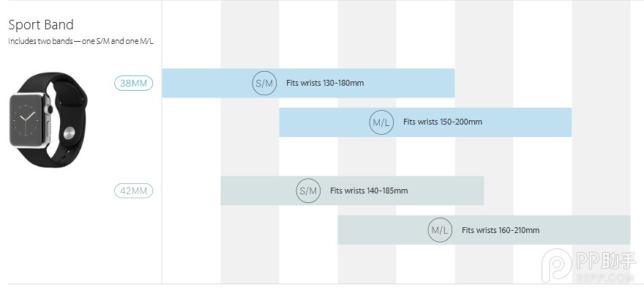Viewport: 644px width, 288px height.
Task: Click the digital crown on the watch
Action: point(50,109)
